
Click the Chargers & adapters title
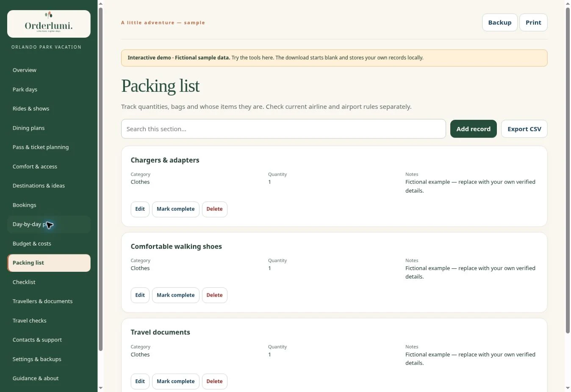pyautogui.click(x=165, y=160)
